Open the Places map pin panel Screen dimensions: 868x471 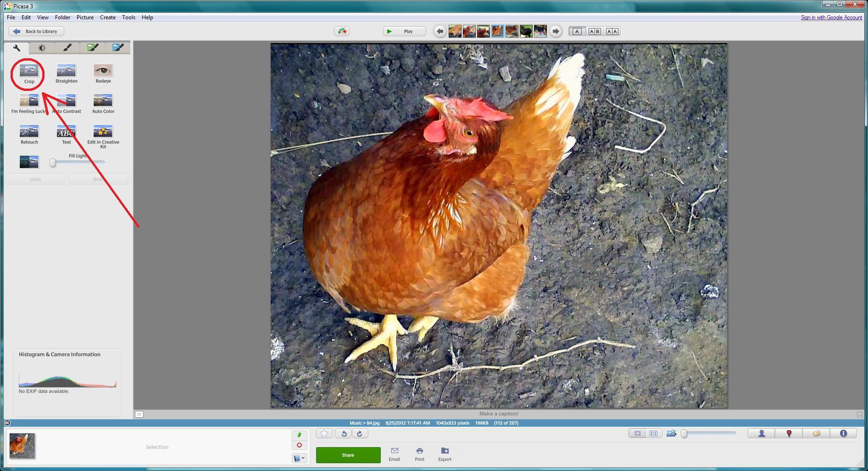click(789, 433)
